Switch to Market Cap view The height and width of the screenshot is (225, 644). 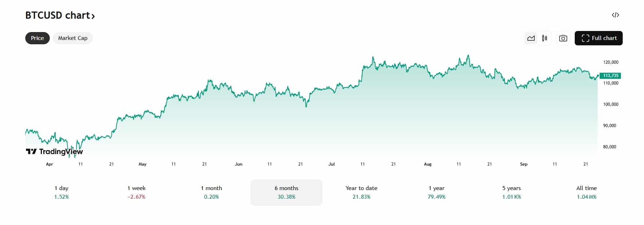[x=73, y=38]
